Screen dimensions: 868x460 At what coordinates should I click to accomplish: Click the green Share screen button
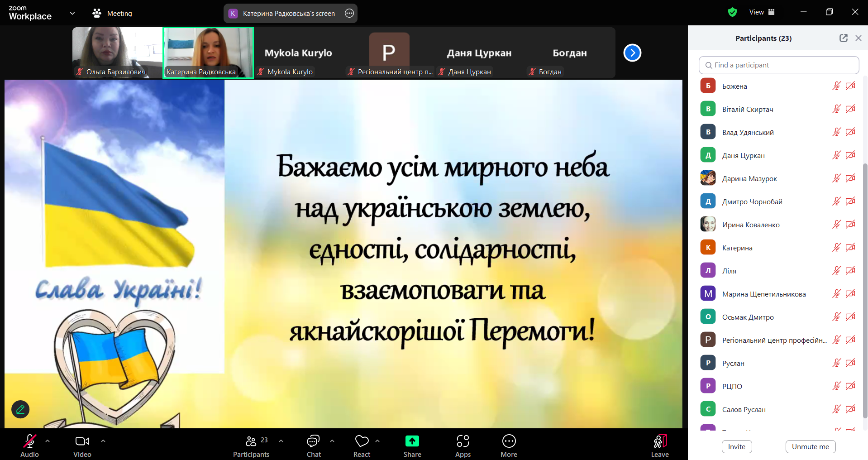point(412,446)
